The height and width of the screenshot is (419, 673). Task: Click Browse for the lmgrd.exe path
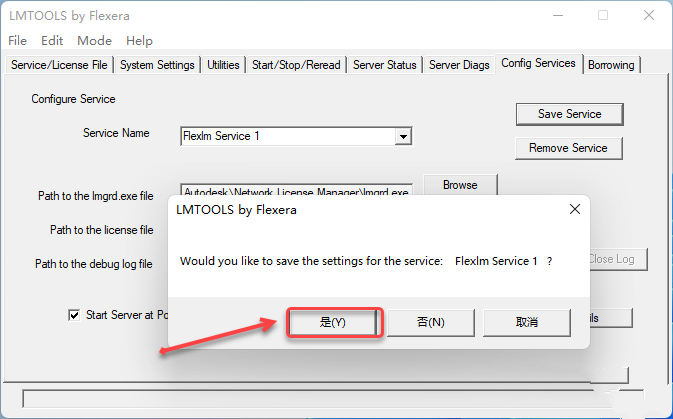460,185
